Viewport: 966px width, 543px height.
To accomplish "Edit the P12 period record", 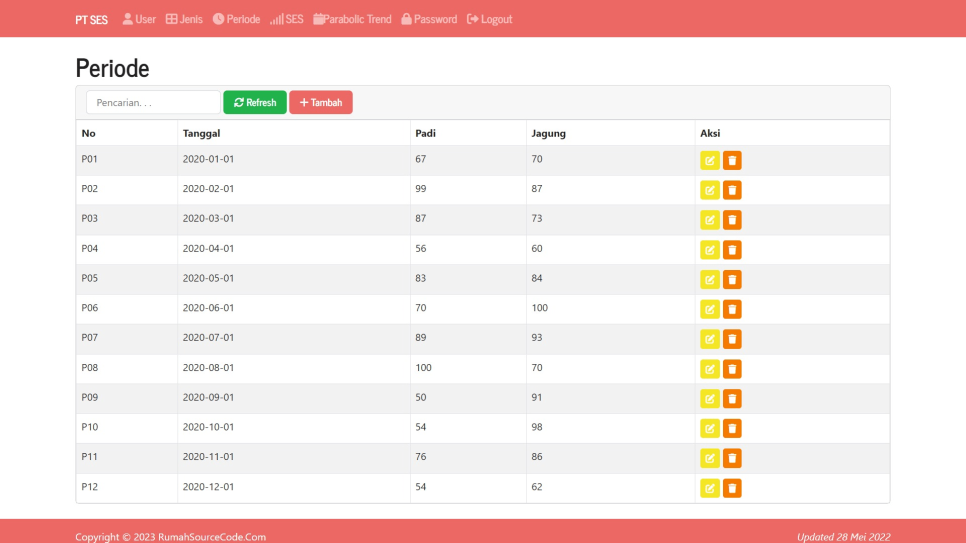I will coord(710,488).
